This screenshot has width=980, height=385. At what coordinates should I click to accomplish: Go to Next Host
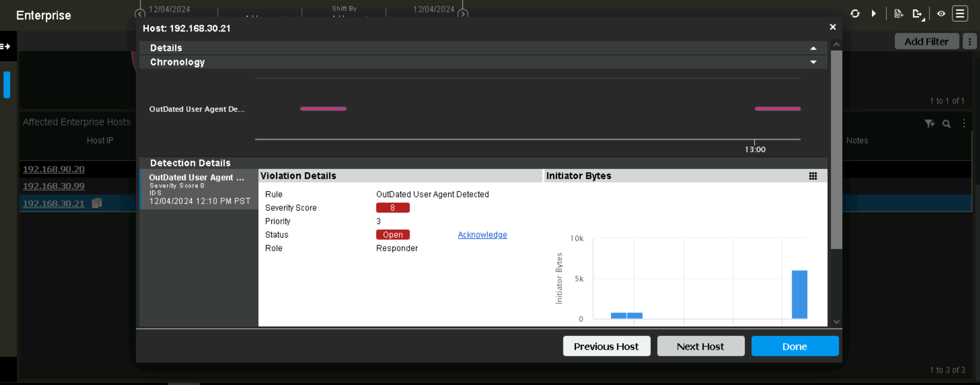tap(700, 346)
